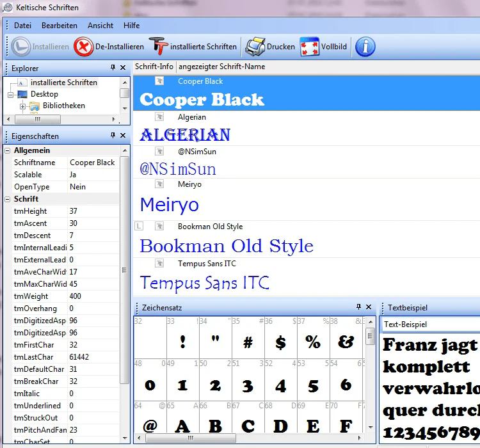Click the Drucken printer icon
480x448 pixels.
[x=255, y=47]
